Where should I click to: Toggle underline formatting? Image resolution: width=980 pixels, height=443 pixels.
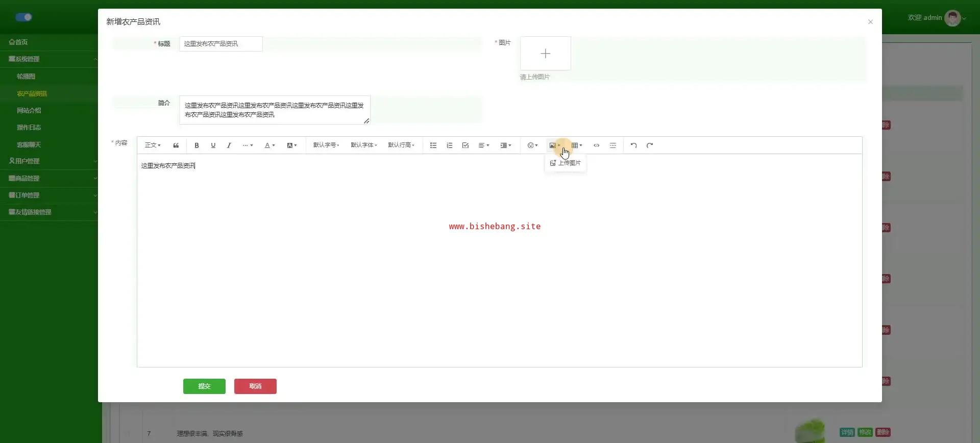pyautogui.click(x=213, y=145)
